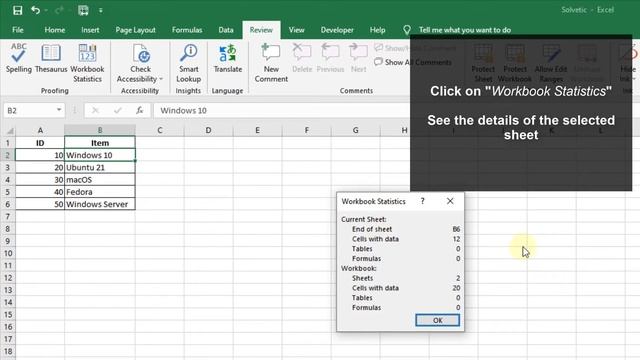The height and width of the screenshot is (360, 640).
Task: Click End of sheet value in dialog
Action: pos(456,229)
